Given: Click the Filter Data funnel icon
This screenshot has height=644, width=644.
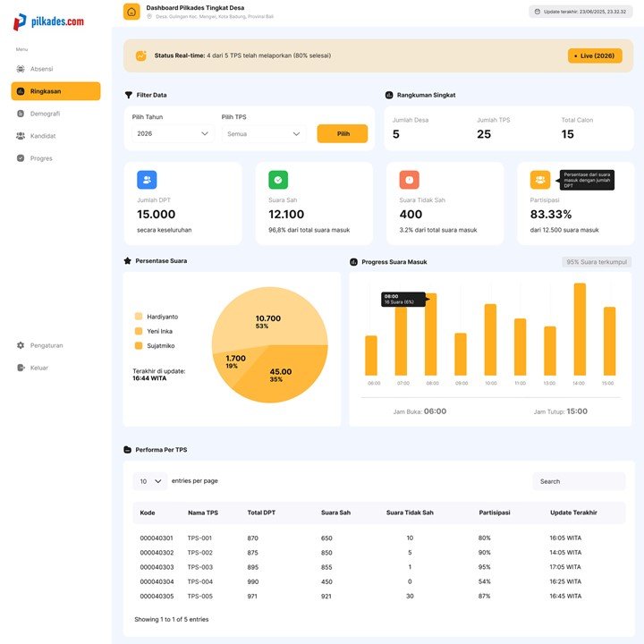Looking at the screenshot, I should 129,95.
